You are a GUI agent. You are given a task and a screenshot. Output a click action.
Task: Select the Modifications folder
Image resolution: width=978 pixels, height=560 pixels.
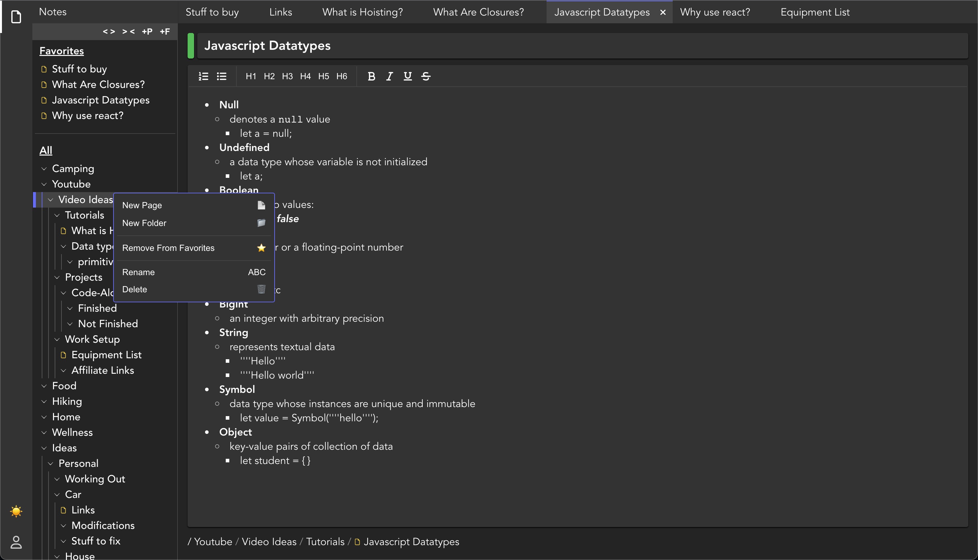tap(103, 525)
